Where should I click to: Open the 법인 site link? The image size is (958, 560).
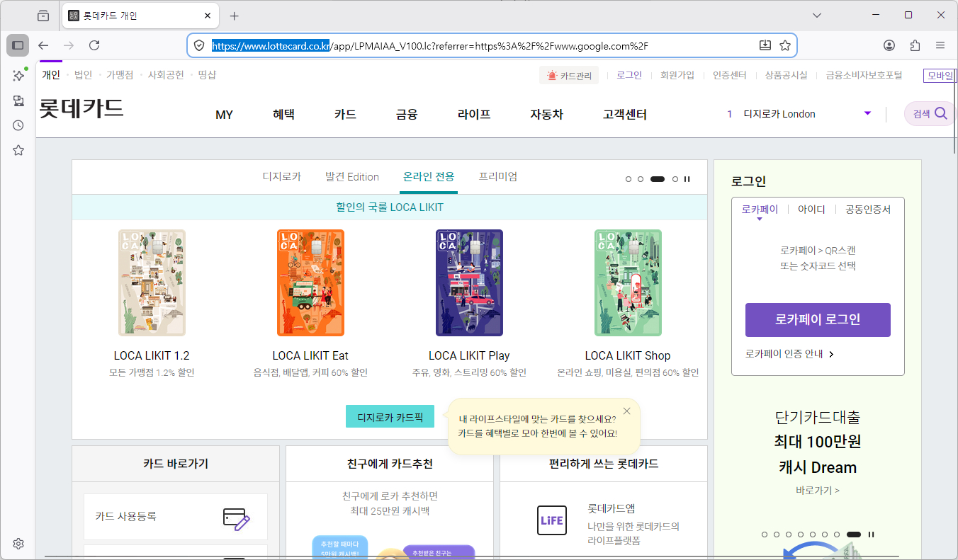click(x=83, y=75)
